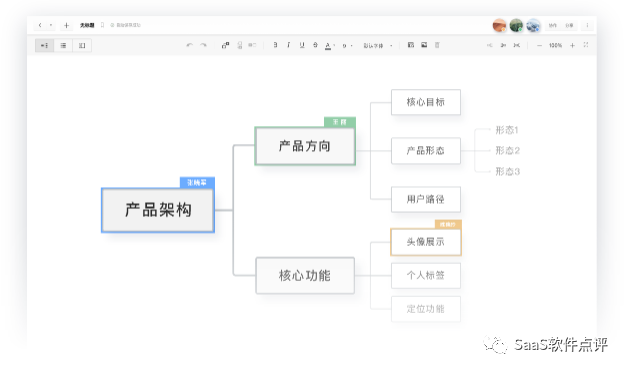
Task: Click the back arrow in the header
Action: click(x=40, y=25)
